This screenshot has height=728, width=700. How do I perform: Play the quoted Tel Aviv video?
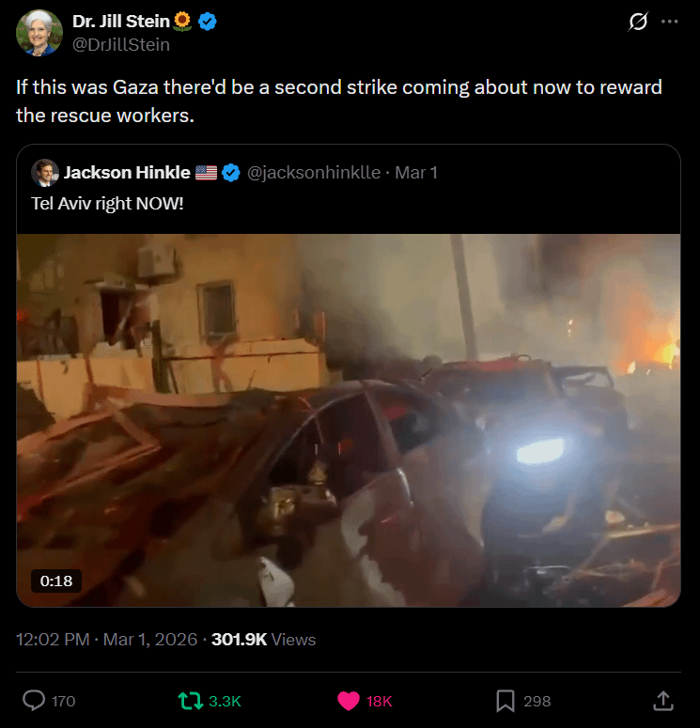pyautogui.click(x=349, y=420)
